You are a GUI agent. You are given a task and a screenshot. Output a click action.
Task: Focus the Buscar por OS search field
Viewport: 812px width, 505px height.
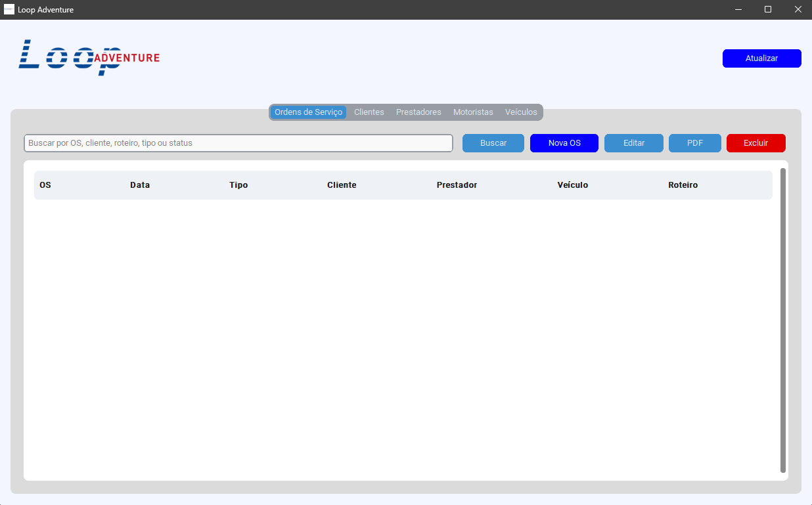click(238, 143)
